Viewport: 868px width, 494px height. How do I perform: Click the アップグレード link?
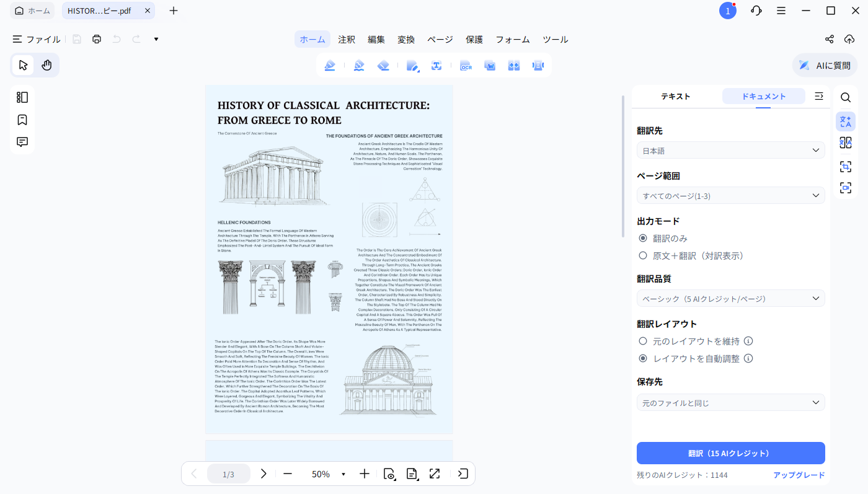coord(799,475)
